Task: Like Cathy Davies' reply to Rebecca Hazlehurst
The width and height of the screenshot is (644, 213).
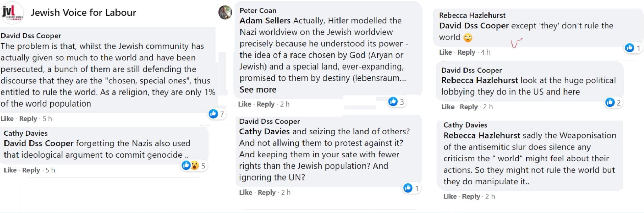Action: pyautogui.click(x=450, y=196)
